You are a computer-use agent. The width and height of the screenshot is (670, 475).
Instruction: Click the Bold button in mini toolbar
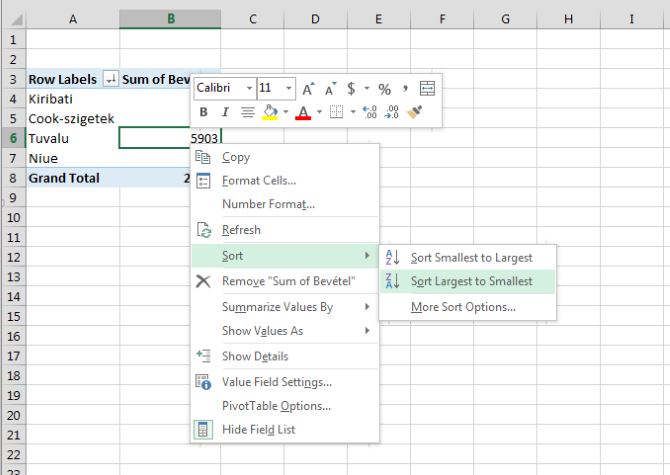(203, 112)
